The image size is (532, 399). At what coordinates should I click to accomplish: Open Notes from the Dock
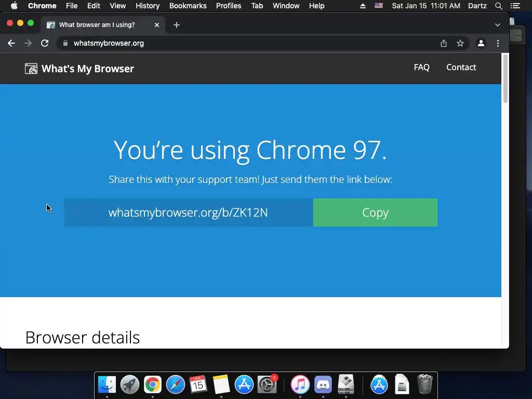coord(221,384)
